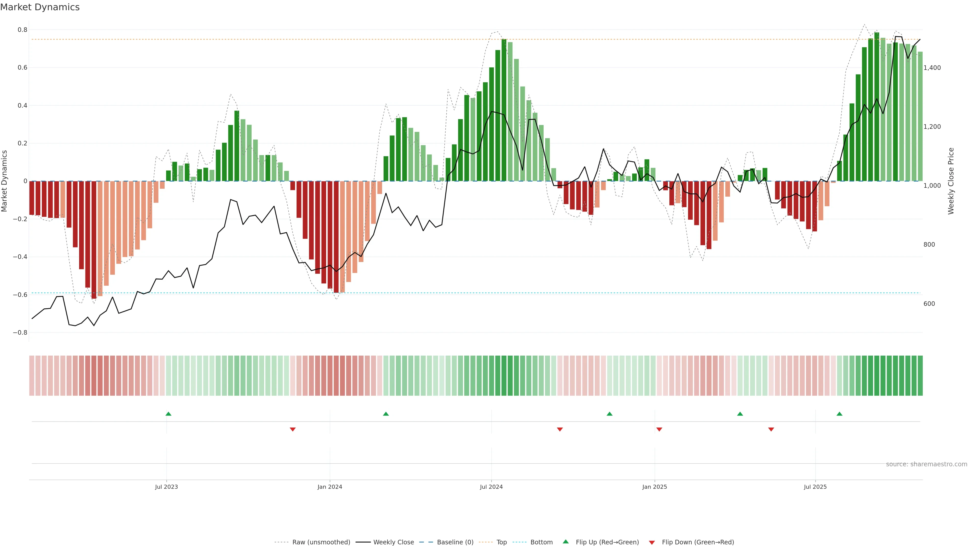Click the red flip-down marker after Jul 2024
980x551 pixels.
[x=560, y=429]
